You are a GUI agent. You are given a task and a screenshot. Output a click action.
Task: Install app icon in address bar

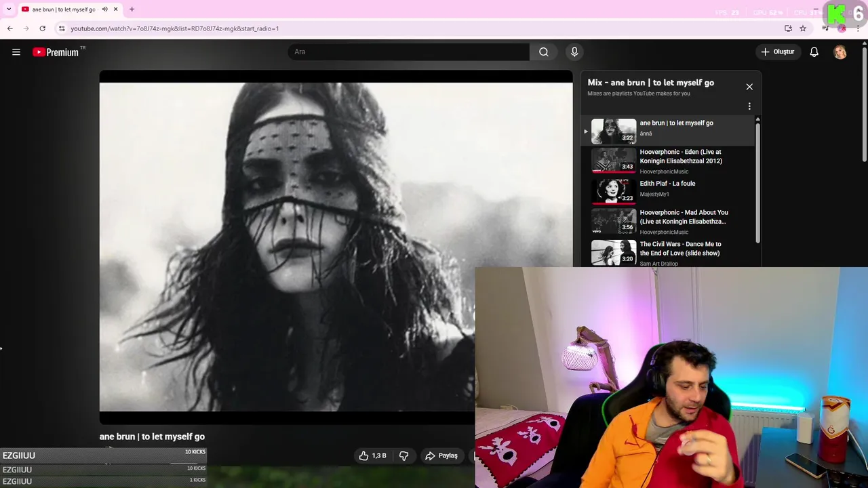coord(788,28)
